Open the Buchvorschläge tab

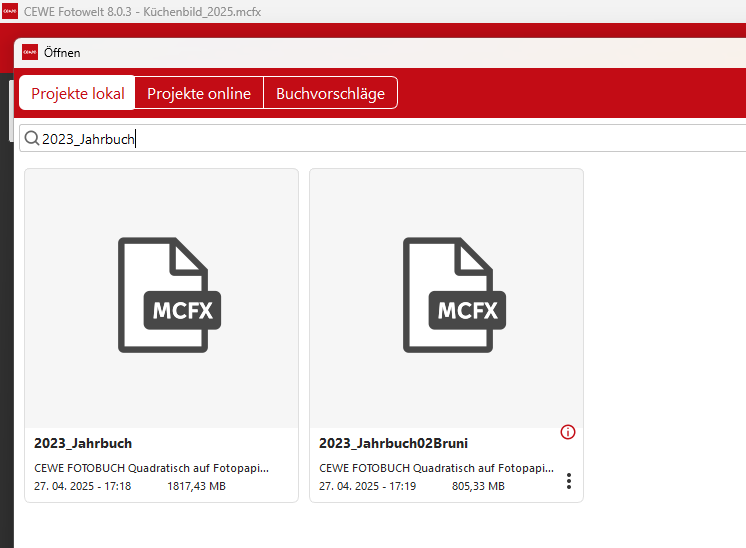pyautogui.click(x=330, y=93)
